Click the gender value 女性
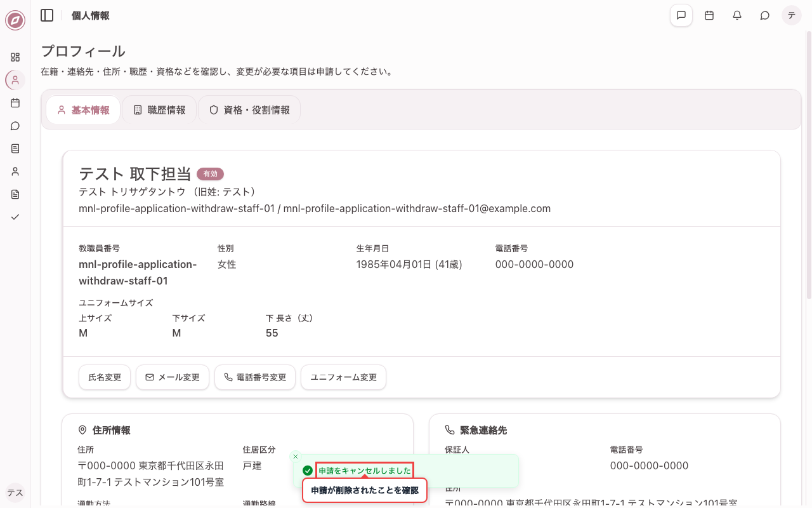Viewport: 812px width, 508px height. [226, 264]
